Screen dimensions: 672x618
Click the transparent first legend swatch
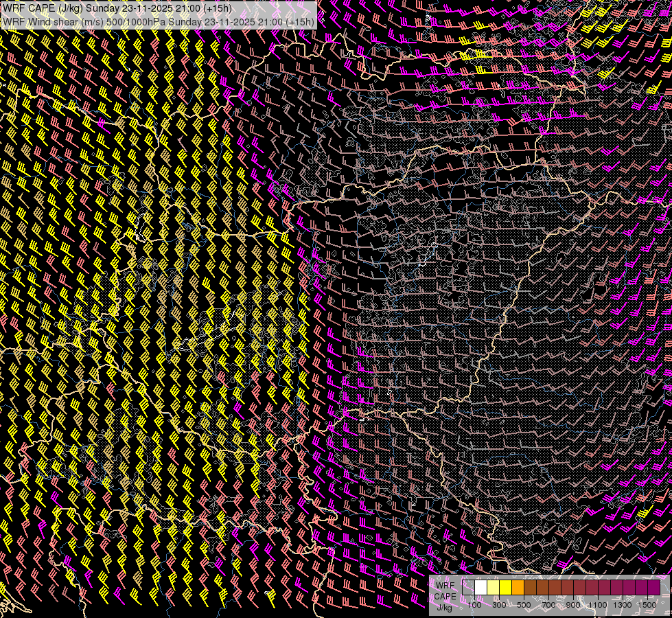click(x=468, y=588)
